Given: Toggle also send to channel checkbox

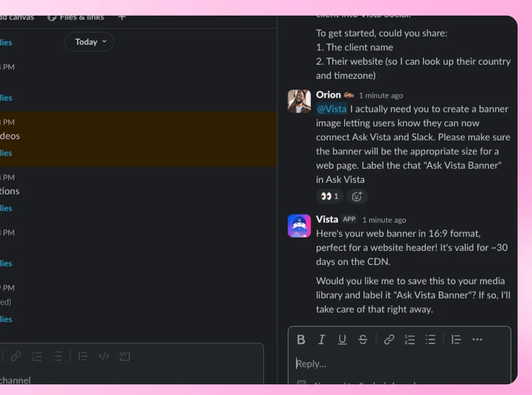Looking at the screenshot, I should point(301,383).
